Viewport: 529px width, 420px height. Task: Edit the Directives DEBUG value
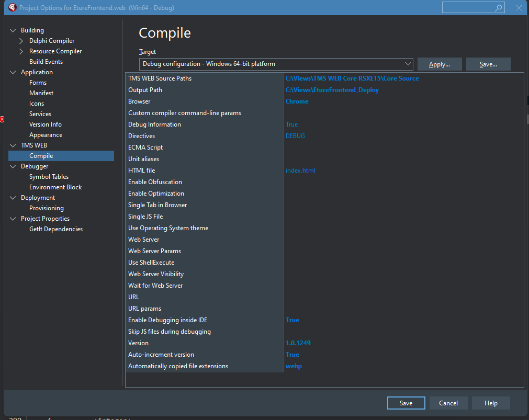coord(295,136)
